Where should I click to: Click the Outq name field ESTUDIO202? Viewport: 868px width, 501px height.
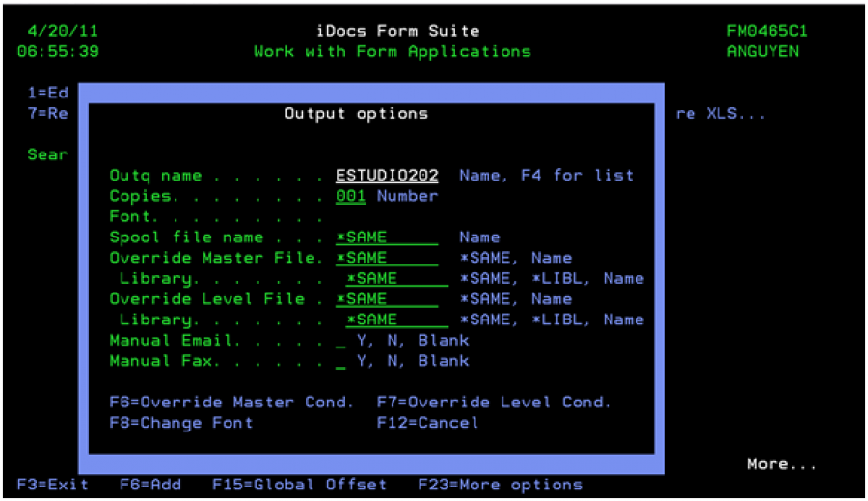point(387,176)
